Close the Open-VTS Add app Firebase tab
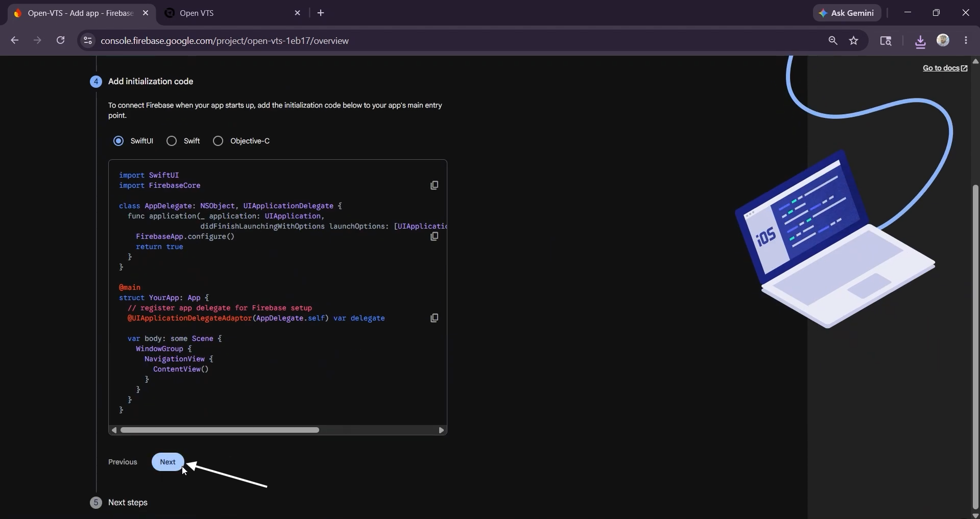 tap(146, 13)
